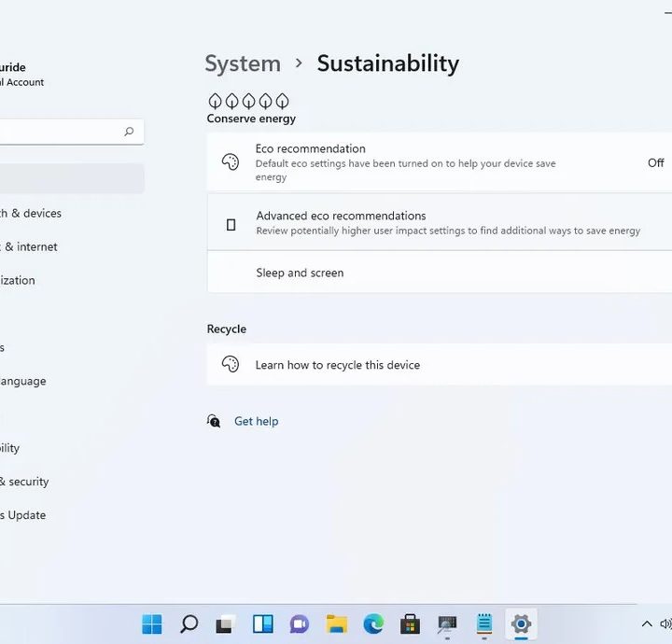Open the Eco recommendation setting row

coord(440,162)
